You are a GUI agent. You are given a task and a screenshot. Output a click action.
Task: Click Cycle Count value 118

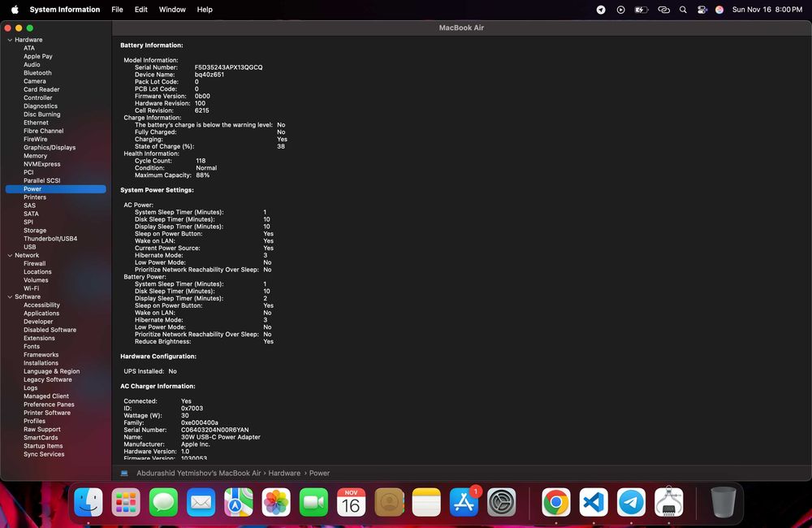tap(201, 161)
